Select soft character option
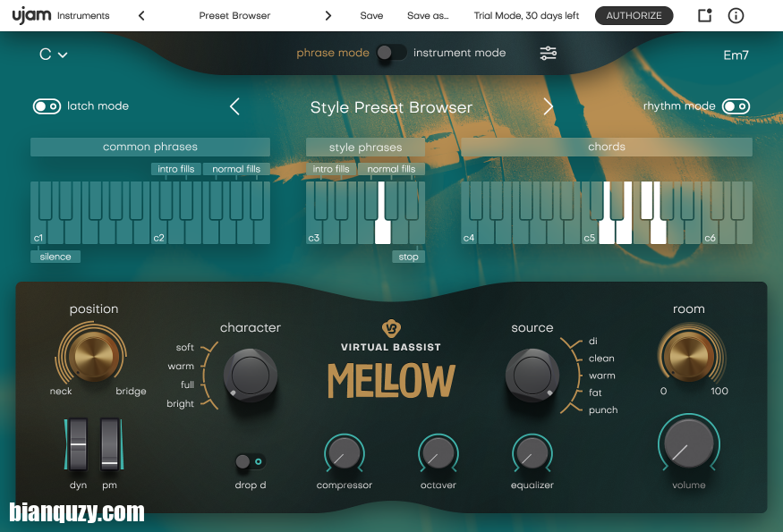Screen dimensions: 783x532 click(x=184, y=347)
